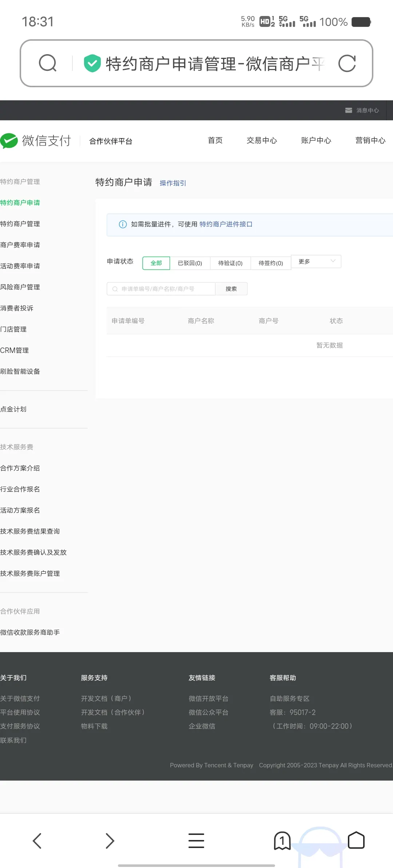Click the WeChat Pay logo
Image resolution: width=393 pixels, height=868 pixels.
click(x=36, y=141)
